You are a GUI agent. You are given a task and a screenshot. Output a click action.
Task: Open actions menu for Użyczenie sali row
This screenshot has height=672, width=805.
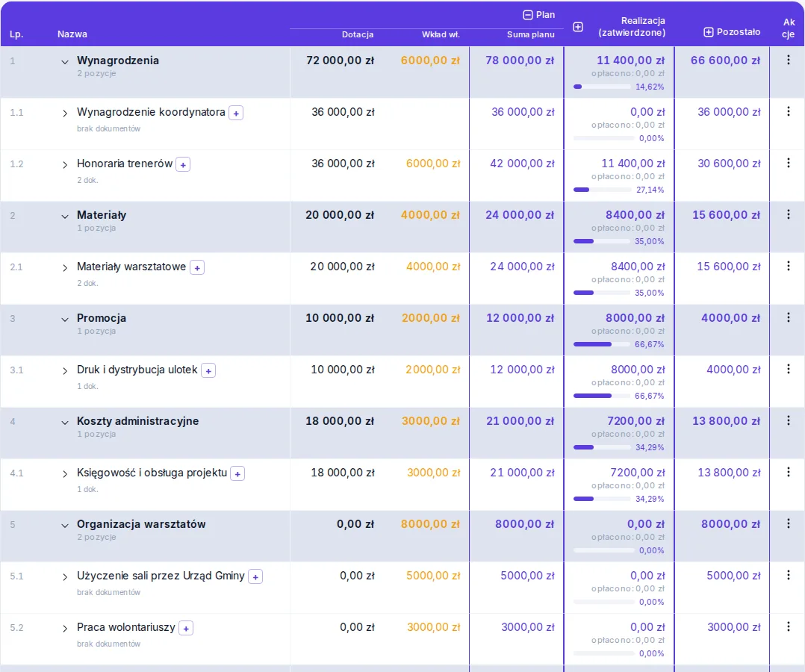[x=788, y=576]
